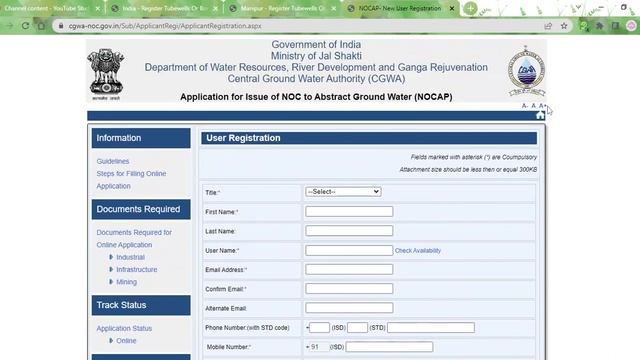Image resolution: width=640 pixels, height=360 pixels.
Task: Open the side panel icon
Action: tap(615, 26)
